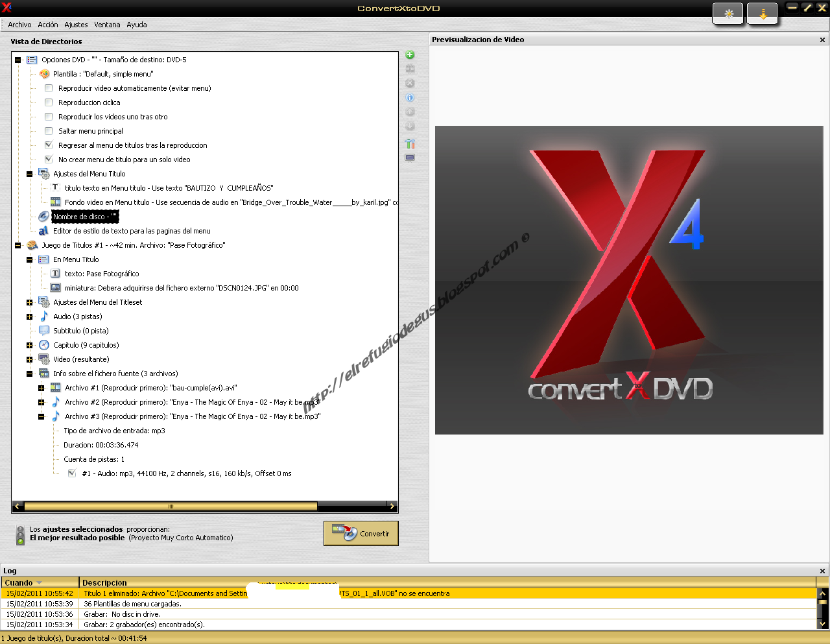Disable 'Regresar al menu de titulos tras la reproduccion'
This screenshot has height=644, width=830.
tap(49, 145)
